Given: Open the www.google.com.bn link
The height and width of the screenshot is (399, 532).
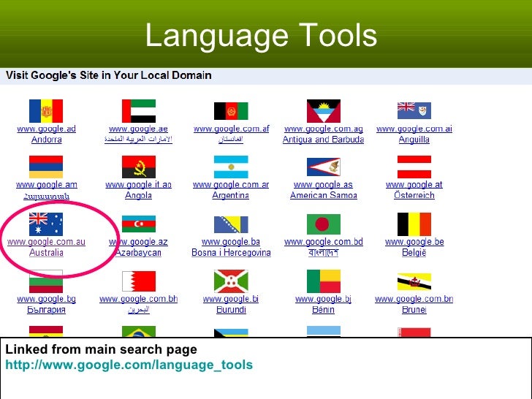Looking at the screenshot, I should tap(414, 299).
